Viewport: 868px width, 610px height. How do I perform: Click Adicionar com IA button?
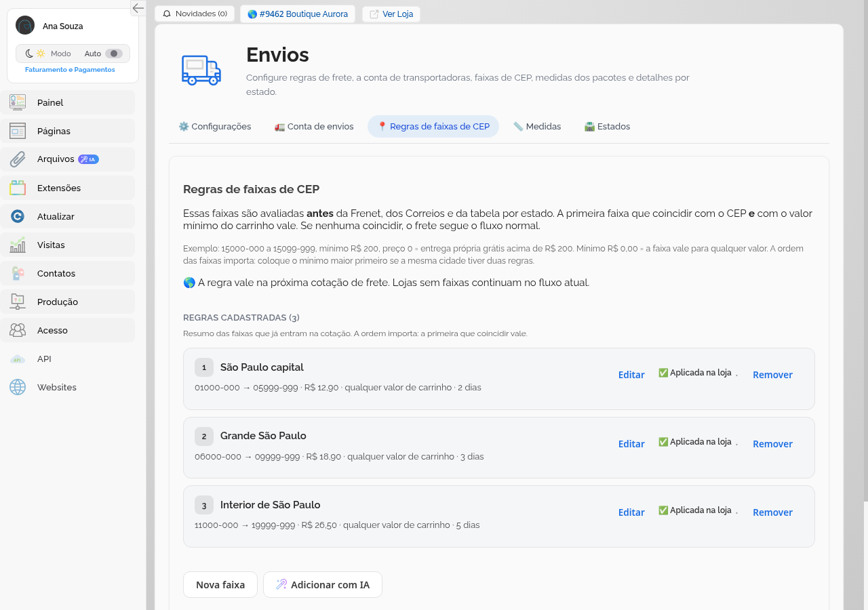(x=323, y=584)
